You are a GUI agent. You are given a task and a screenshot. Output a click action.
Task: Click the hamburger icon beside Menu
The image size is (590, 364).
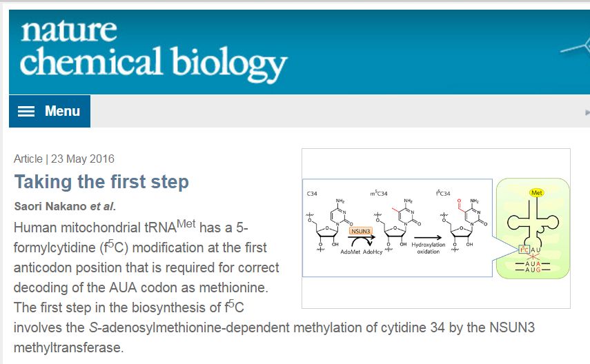coord(26,111)
